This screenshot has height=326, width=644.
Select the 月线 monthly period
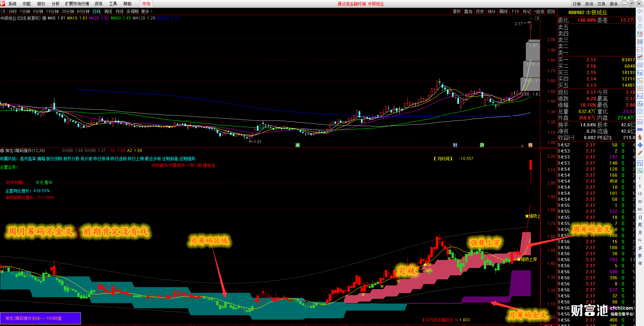pos(120,11)
